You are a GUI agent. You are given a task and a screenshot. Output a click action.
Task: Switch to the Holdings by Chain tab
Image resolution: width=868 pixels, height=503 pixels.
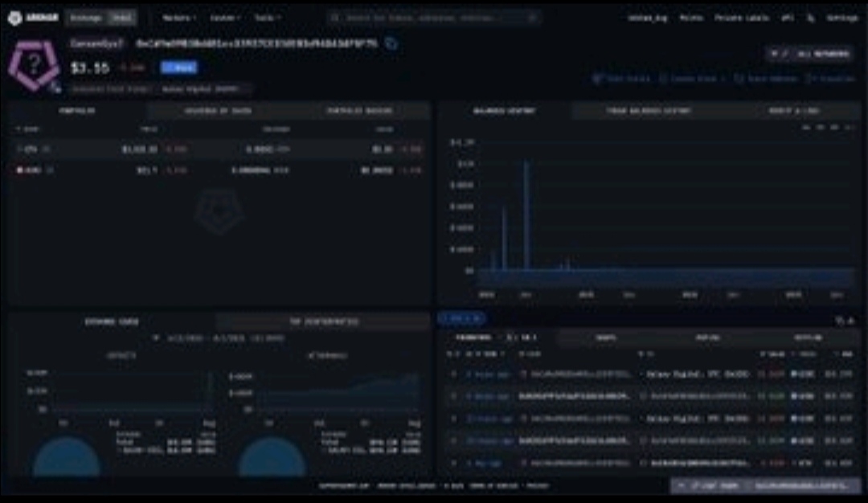(218, 111)
